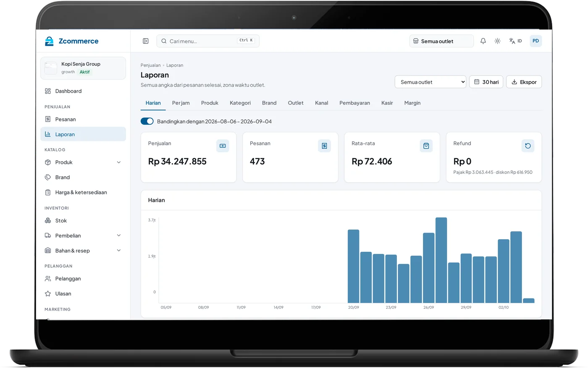Toggle the Bandingkan dengan comparison switch

tap(147, 121)
